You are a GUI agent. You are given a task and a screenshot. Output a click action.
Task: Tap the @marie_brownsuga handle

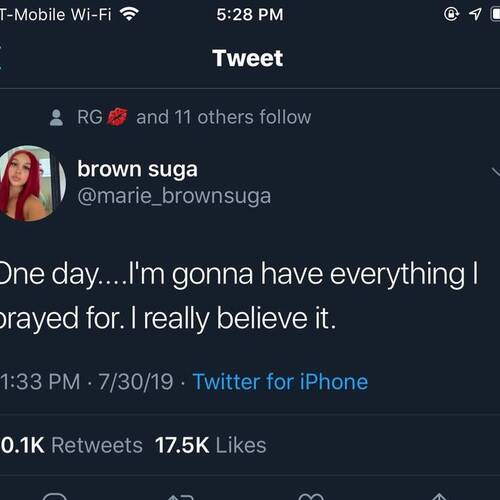coord(174,196)
